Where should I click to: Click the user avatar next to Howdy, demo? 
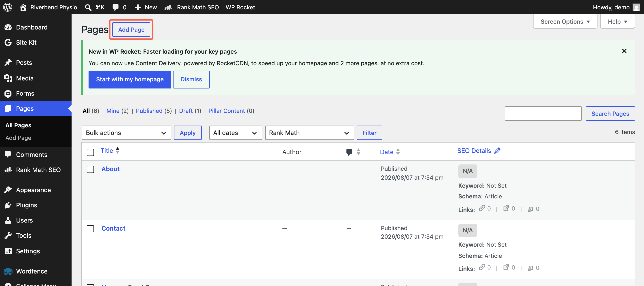[x=636, y=7]
